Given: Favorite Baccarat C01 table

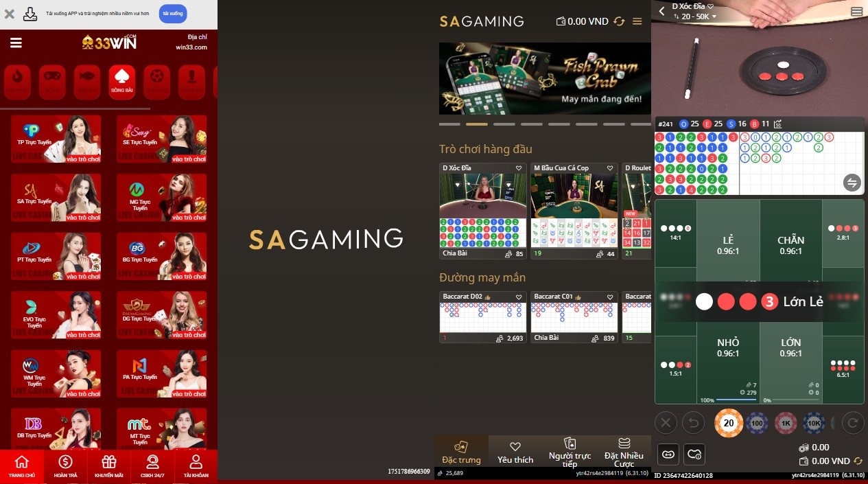Looking at the screenshot, I should point(611,297).
